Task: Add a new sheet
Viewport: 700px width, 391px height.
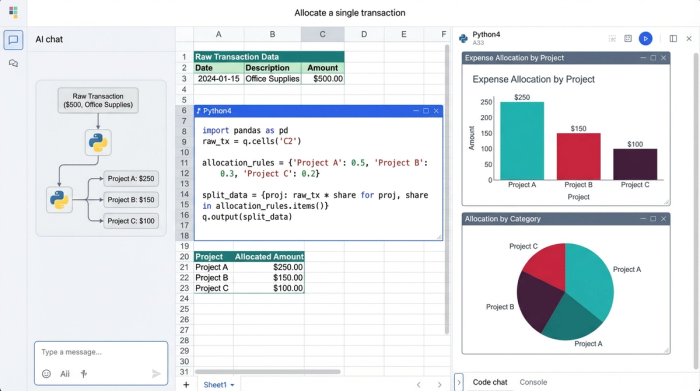Action: [186, 385]
